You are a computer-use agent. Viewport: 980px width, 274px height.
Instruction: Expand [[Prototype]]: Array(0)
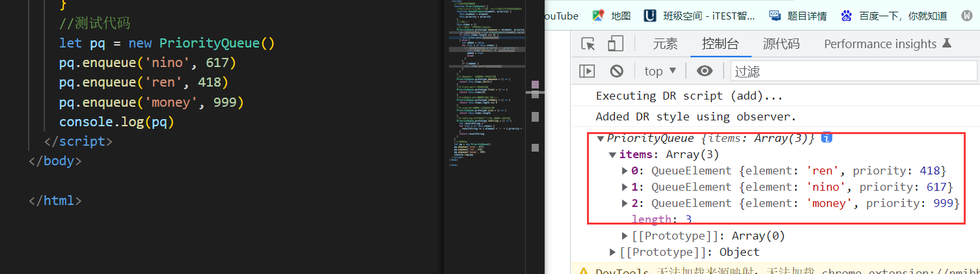point(625,236)
